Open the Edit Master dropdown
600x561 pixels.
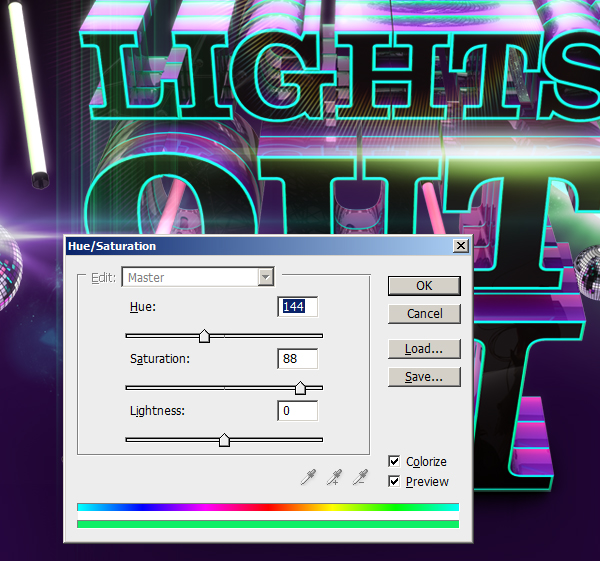pos(198,277)
